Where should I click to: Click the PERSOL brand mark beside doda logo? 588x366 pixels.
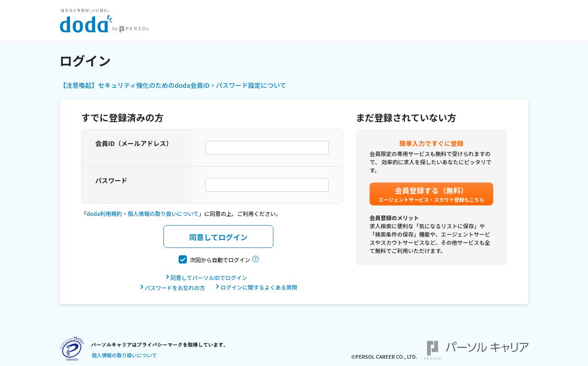pyautogui.click(x=134, y=29)
